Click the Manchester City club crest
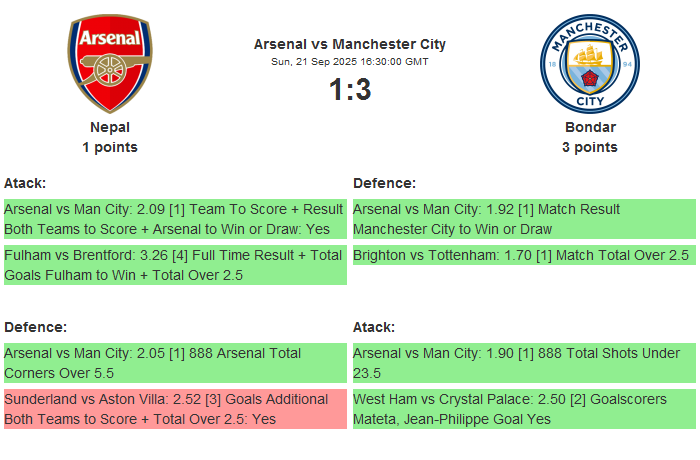Screen dimensions: 700x460 tap(589, 65)
